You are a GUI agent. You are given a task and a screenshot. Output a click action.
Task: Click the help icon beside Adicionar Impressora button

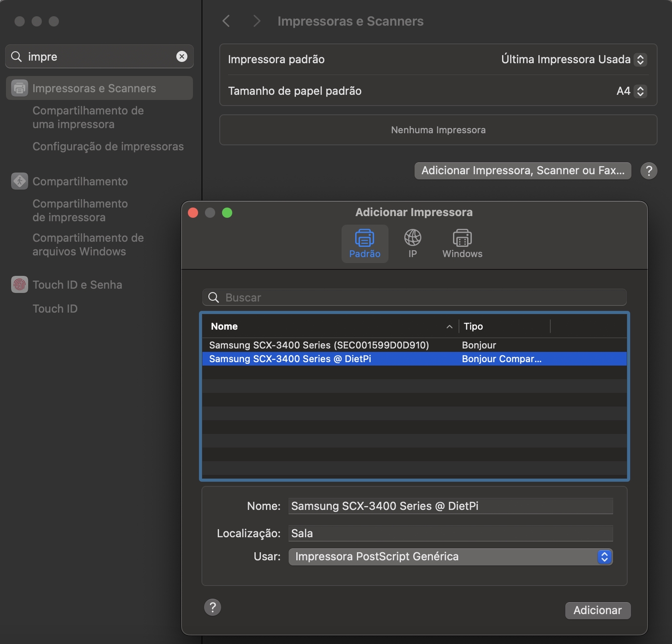648,171
